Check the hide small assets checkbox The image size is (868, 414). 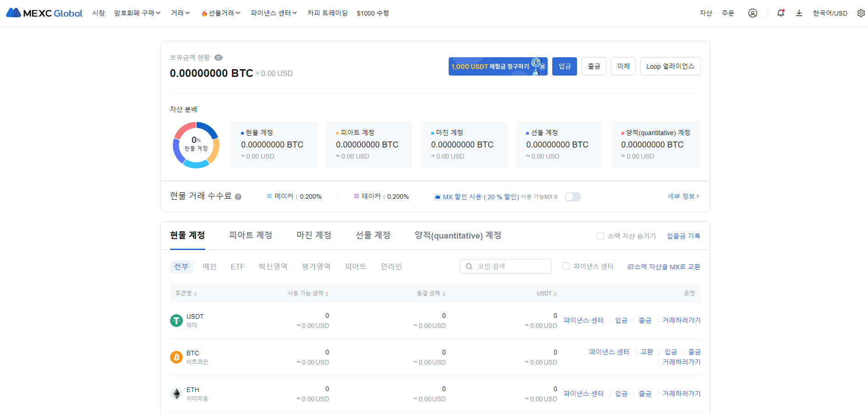pyautogui.click(x=600, y=236)
